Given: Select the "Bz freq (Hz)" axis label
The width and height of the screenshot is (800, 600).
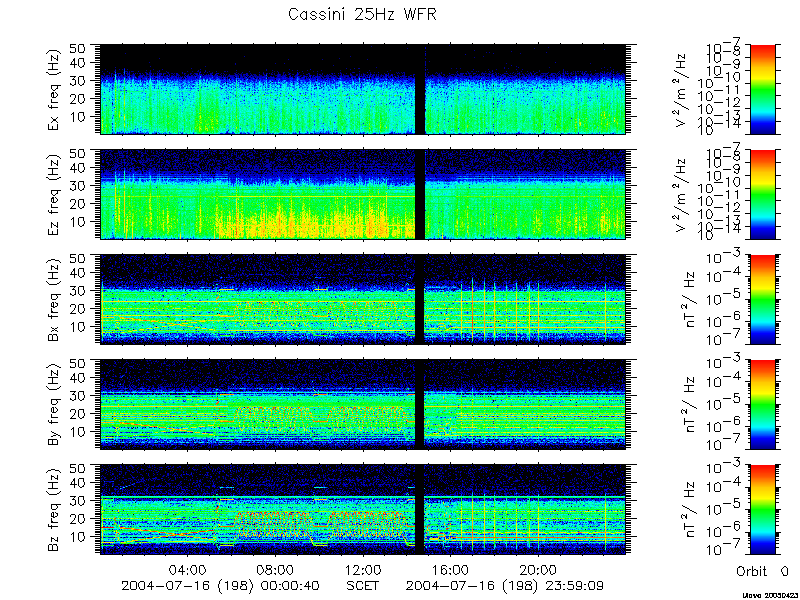Looking at the screenshot, I should point(54,509).
